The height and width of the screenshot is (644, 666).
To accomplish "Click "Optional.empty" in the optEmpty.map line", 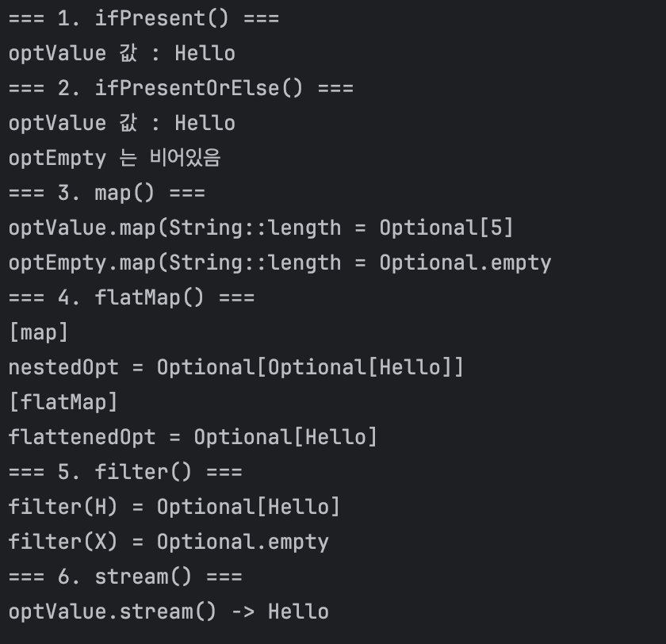I will [465, 263].
